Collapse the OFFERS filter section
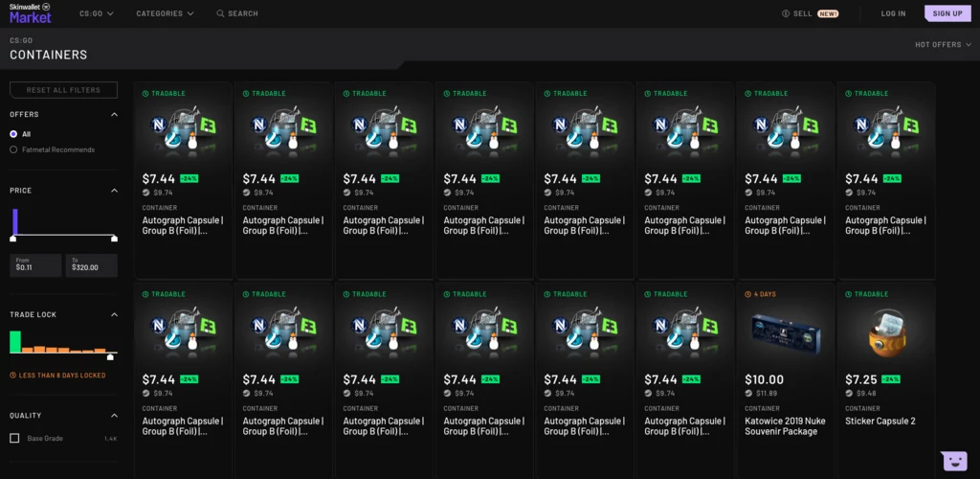The image size is (980, 479). (x=115, y=114)
